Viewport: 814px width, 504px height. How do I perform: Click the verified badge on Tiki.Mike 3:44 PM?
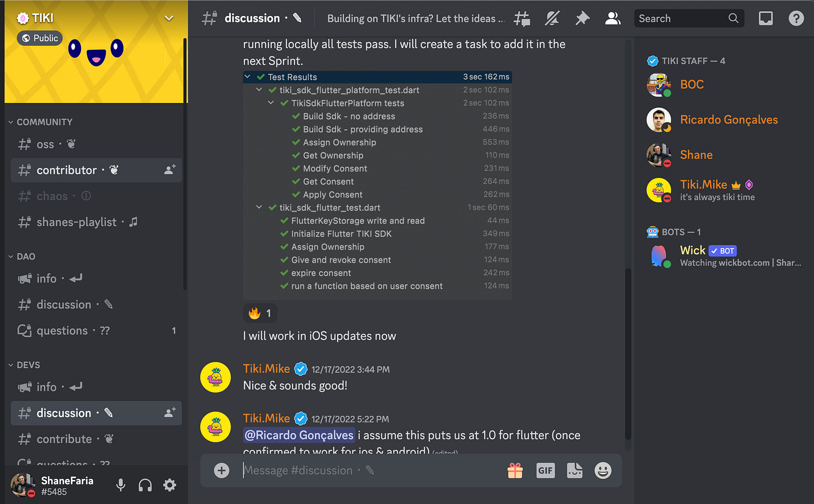pyautogui.click(x=301, y=369)
